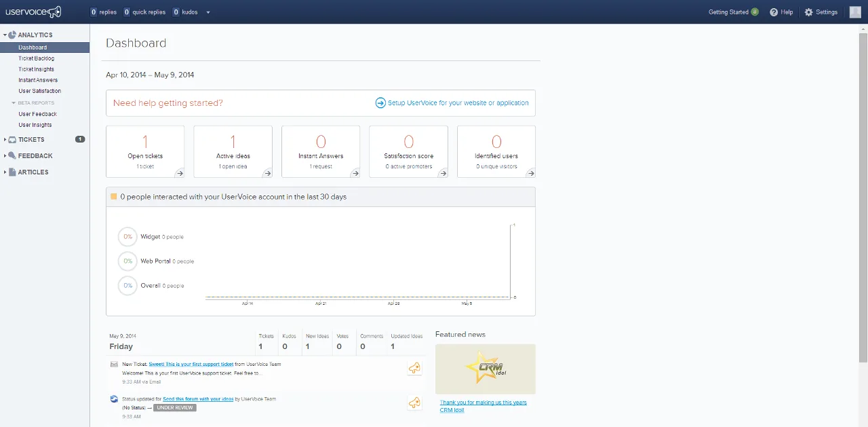
Task: Click the Help label in the top bar
Action: pyautogui.click(x=787, y=12)
